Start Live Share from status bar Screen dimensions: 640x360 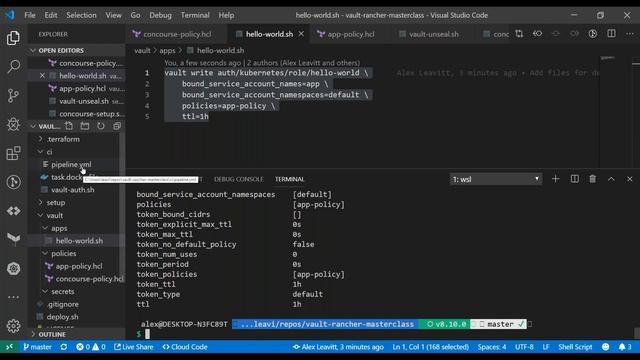click(133, 347)
